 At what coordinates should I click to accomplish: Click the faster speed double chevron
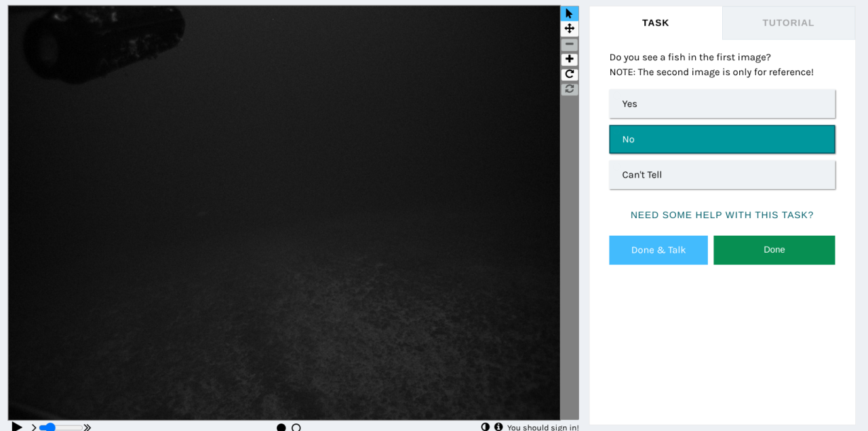(87, 428)
